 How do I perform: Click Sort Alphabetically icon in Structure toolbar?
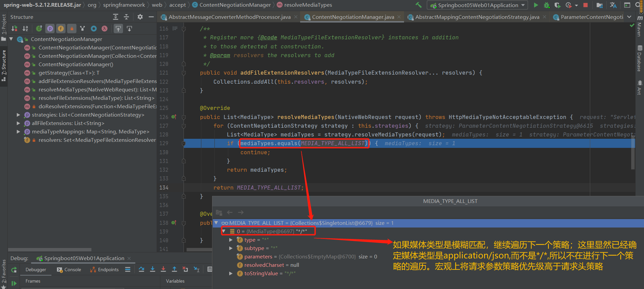point(25,29)
